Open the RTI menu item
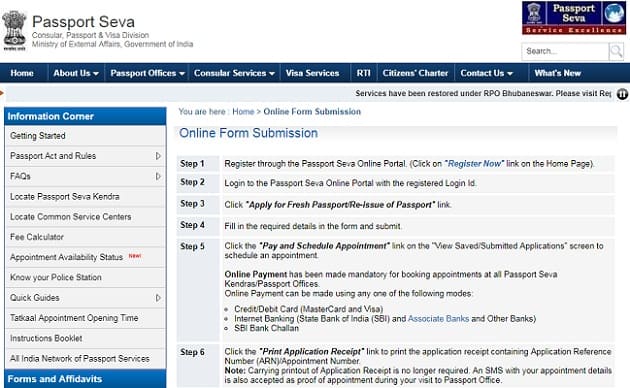Image resolution: width=630 pixels, height=388 pixels. click(x=364, y=73)
